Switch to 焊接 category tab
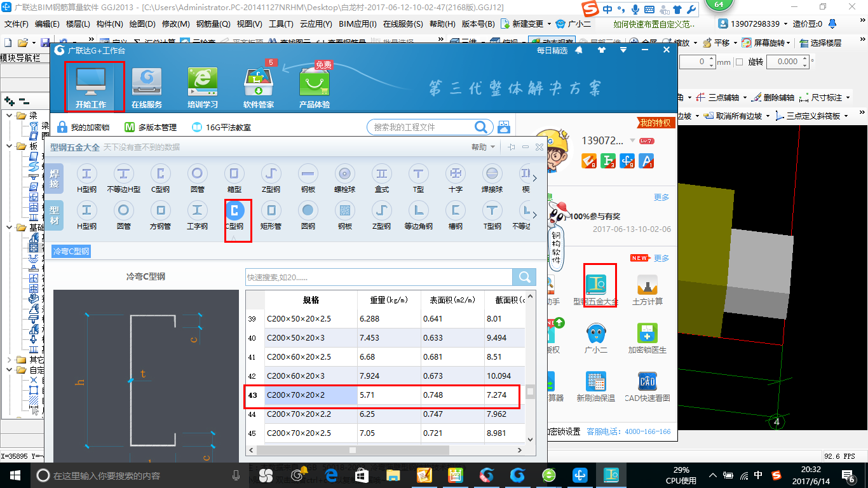This screenshot has height=488, width=868. (x=53, y=178)
